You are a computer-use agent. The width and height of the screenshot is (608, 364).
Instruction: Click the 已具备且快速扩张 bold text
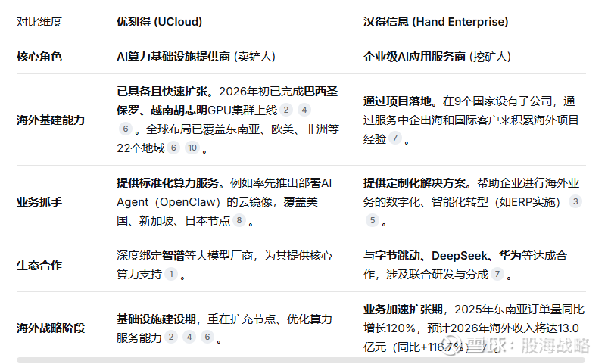[162, 92]
